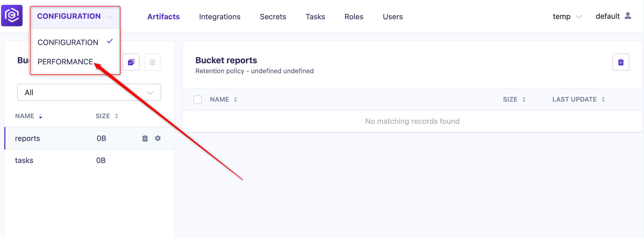644x238 pixels.
Task: Click trash button in Bucket reports panel
Action: [621, 62]
